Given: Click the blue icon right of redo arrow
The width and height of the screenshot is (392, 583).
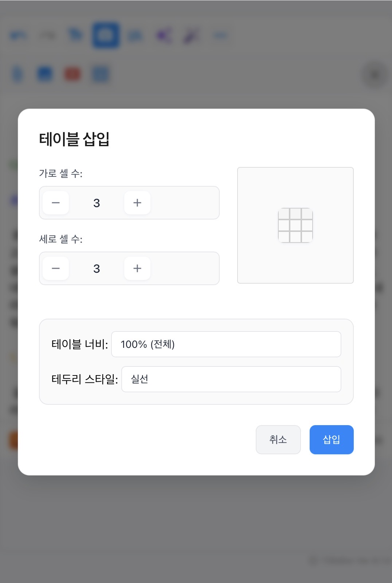Looking at the screenshot, I should click(x=76, y=35).
